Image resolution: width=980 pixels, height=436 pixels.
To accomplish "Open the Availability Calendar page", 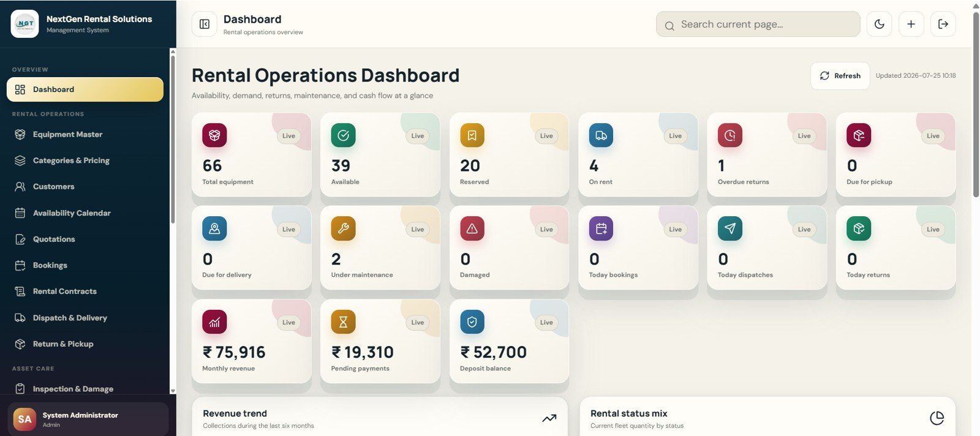I will pos(85,213).
